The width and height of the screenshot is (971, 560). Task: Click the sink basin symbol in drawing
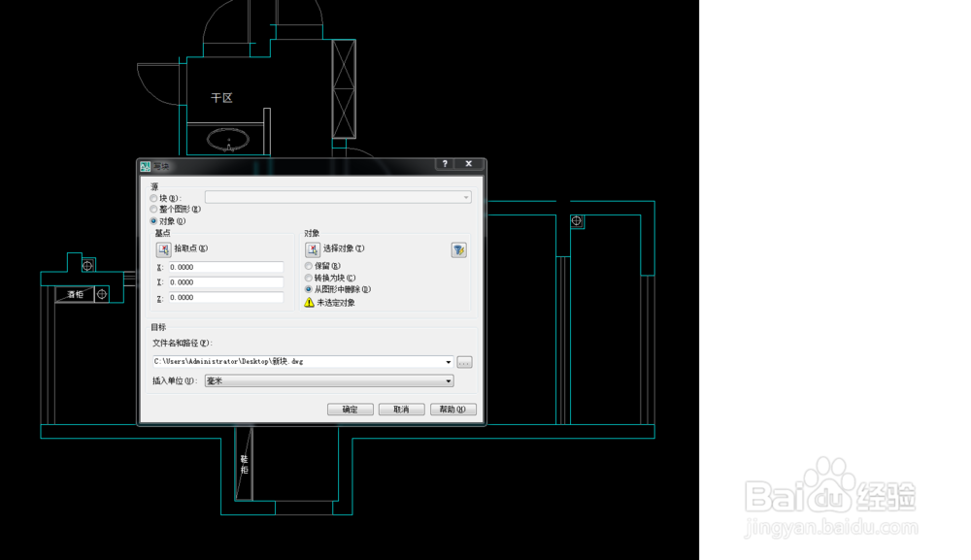pos(228,141)
